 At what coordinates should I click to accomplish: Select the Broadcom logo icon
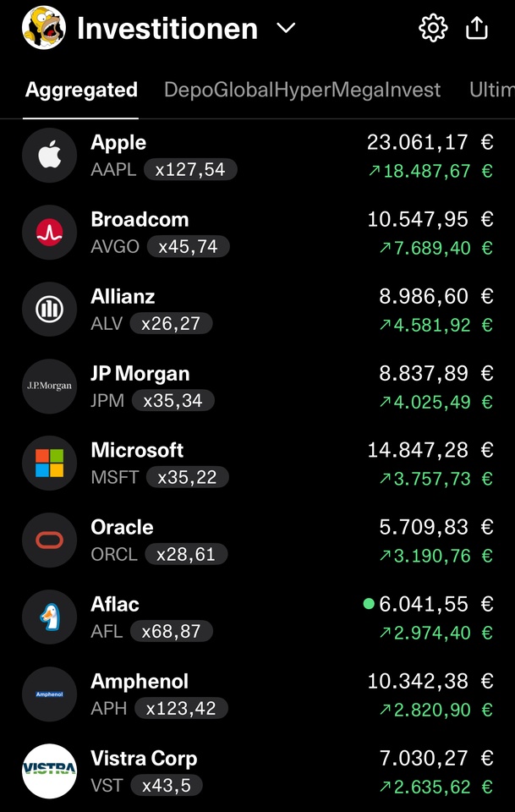50,232
